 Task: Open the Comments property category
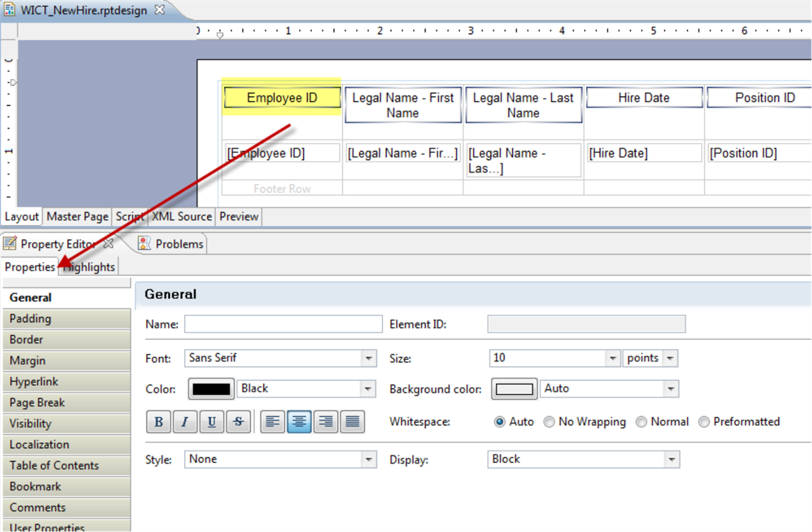(66, 508)
